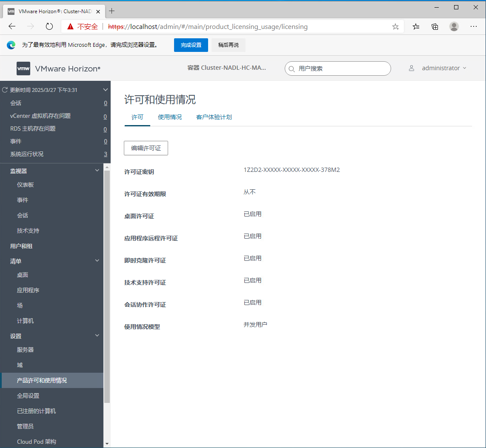Click the VMware vmw logo
Viewport: 486px width, 448px height.
click(23, 68)
